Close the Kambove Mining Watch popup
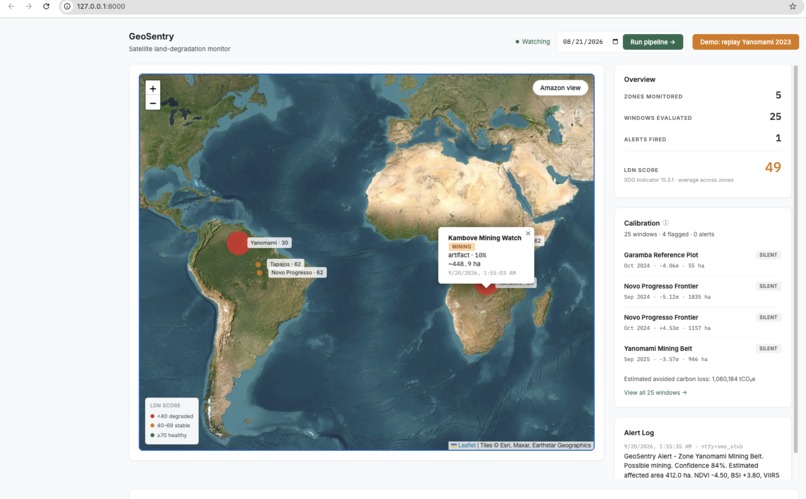Viewport: 806px width, 499px height. [528, 233]
